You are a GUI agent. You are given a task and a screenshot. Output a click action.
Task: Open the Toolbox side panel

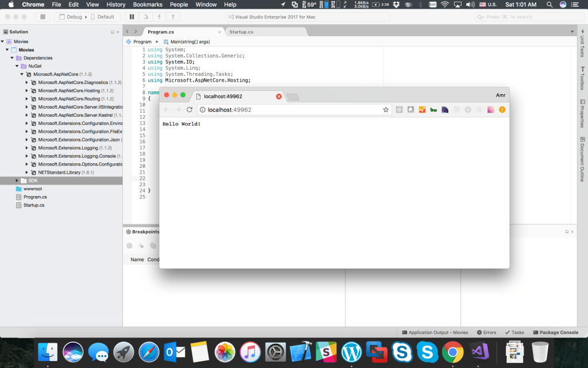(582, 78)
